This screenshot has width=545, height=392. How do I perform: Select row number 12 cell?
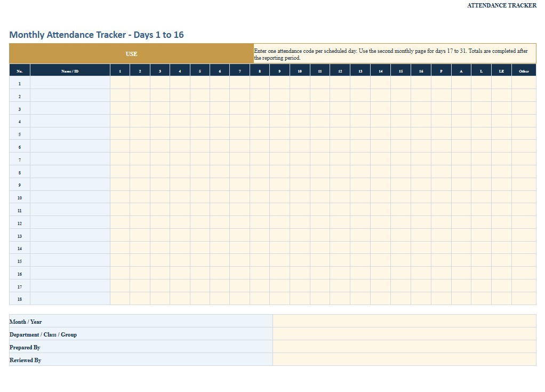click(20, 222)
